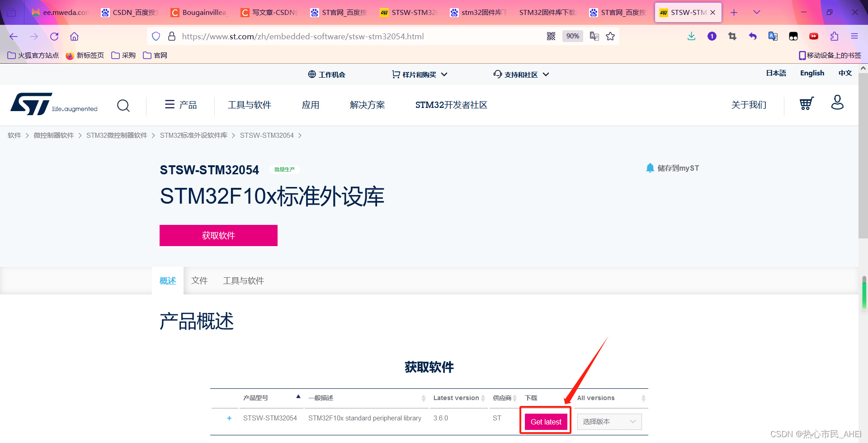The height and width of the screenshot is (443, 868).
Task: Switch site language to English
Action: pyautogui.click(x=812, y=73)
